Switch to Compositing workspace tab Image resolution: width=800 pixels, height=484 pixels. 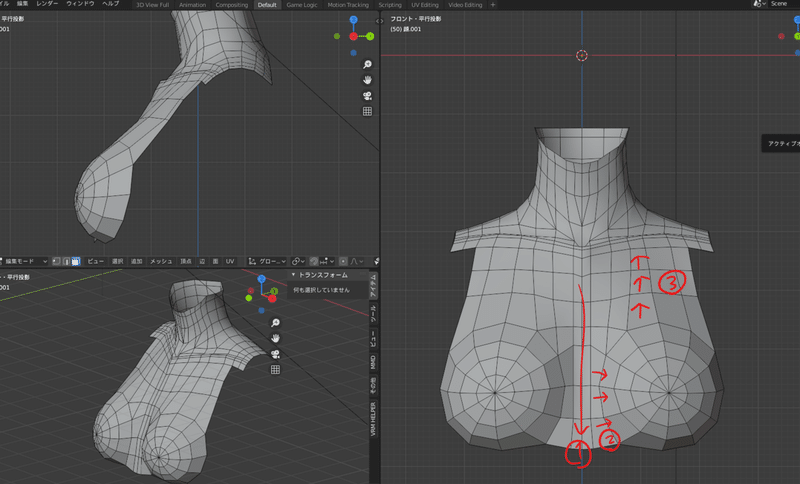click(232, 5)
